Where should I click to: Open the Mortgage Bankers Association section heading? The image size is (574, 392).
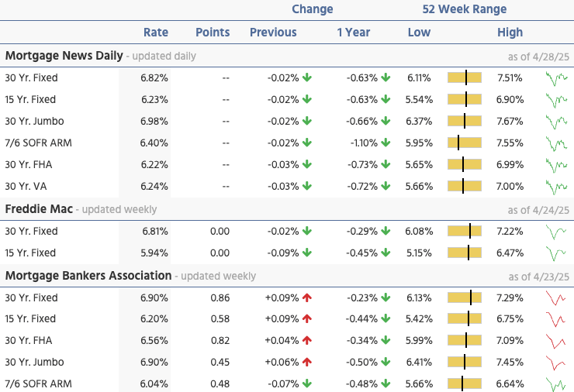point(88,276)
